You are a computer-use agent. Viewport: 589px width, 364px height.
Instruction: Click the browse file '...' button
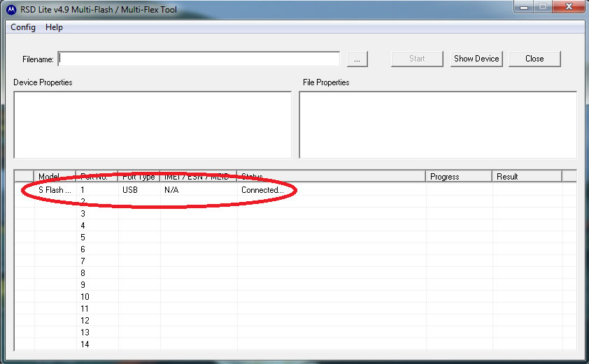(x=357, y=59)
